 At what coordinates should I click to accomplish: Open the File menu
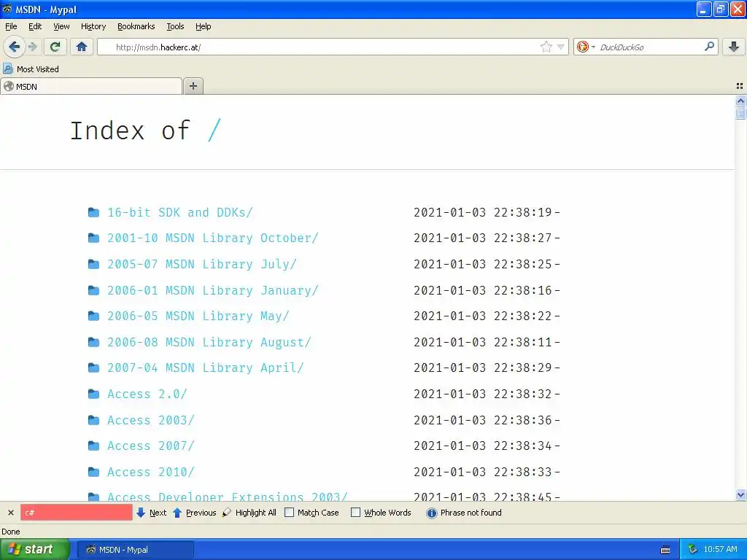pos(11,27)
